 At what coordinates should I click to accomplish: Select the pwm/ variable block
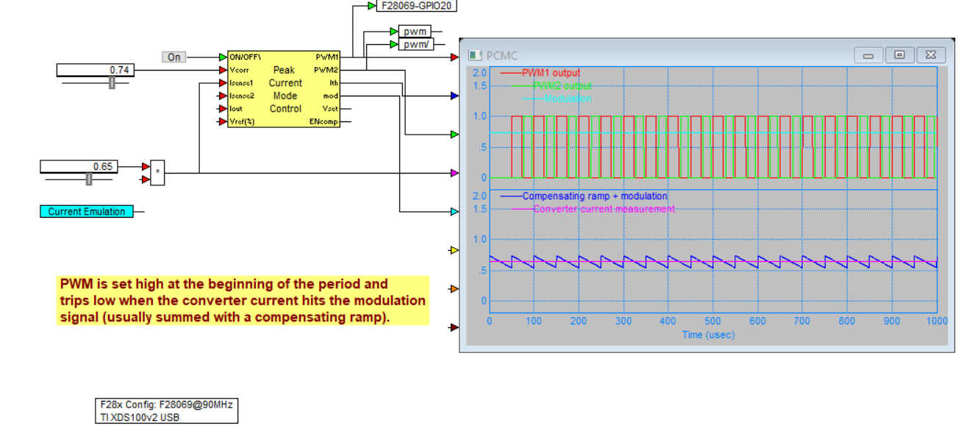416,44
